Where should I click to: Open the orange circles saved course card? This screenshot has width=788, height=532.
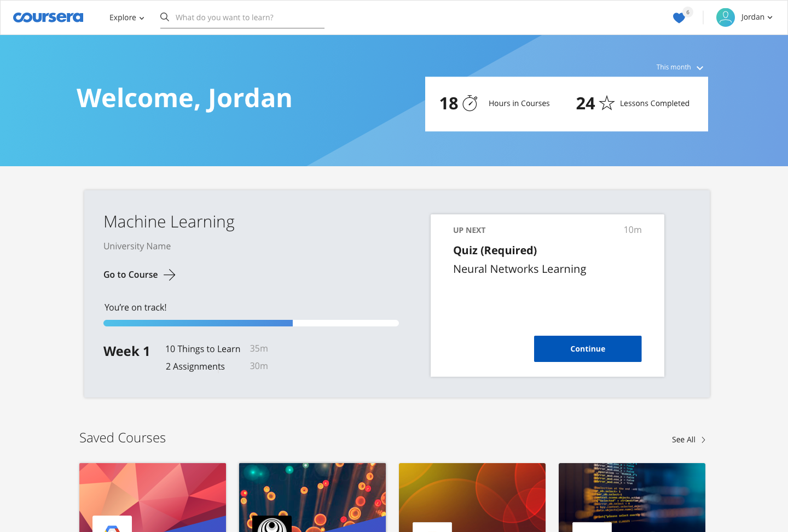click(472, 498)
